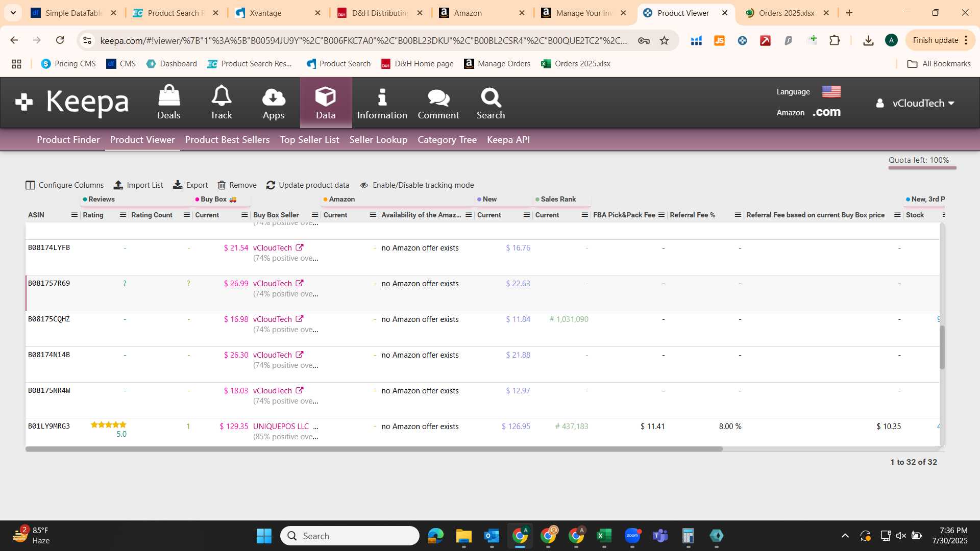
Task: Bookmark this page with the star icon
Action: 664,40
